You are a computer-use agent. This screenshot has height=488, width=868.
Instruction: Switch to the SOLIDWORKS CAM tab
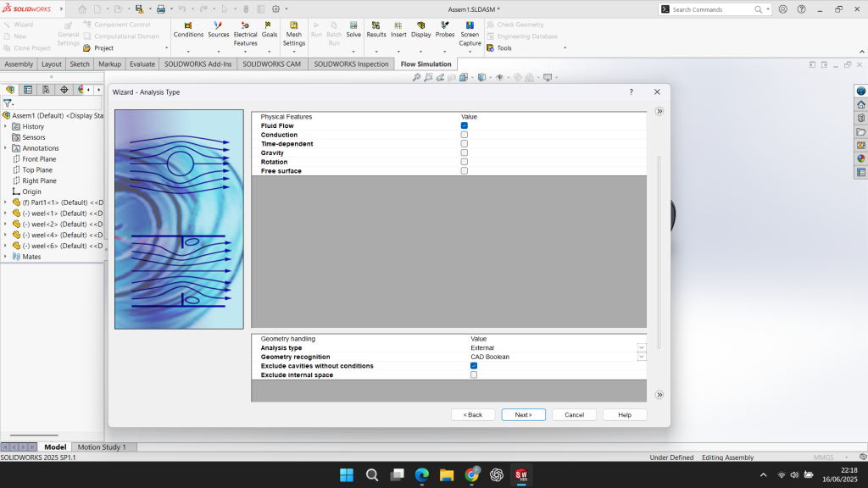[x=271, y=64]
